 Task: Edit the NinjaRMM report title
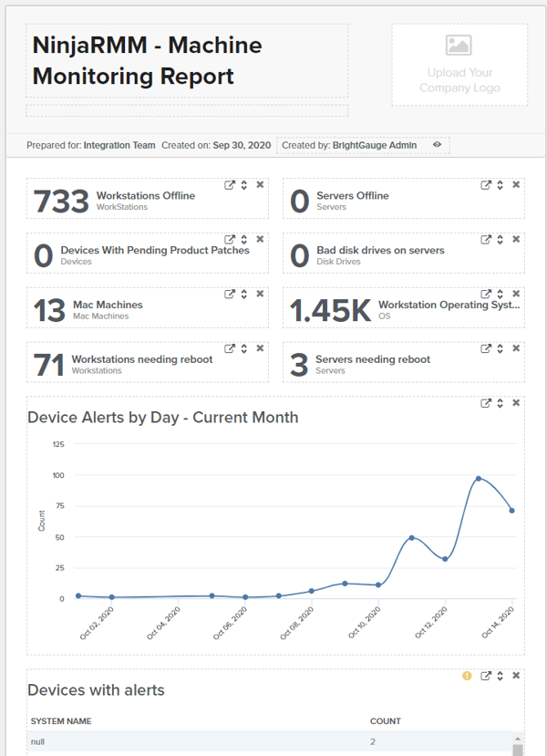(x=187, y=61)
